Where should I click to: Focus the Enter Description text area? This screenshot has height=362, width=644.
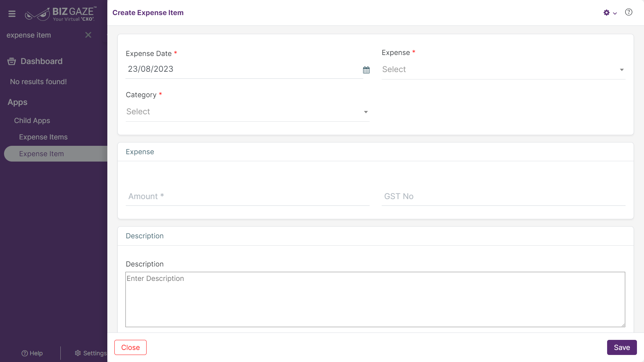point(375,299)
